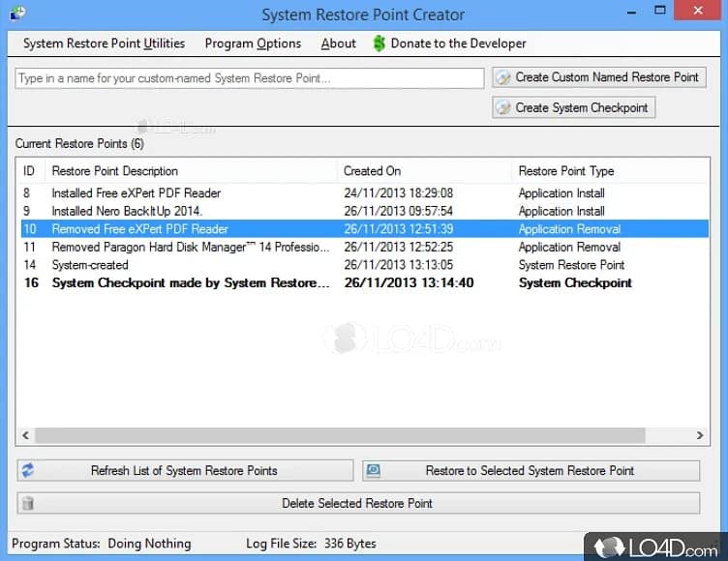
Task: Open Donate to the Developer menu item
Action: (449, 44)
